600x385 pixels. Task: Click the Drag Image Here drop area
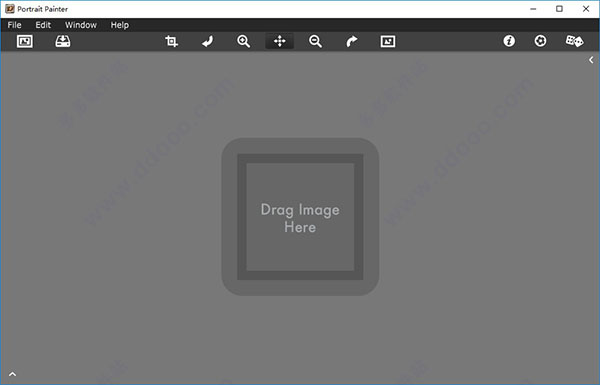pyautogui.click(x=300, y=217)
